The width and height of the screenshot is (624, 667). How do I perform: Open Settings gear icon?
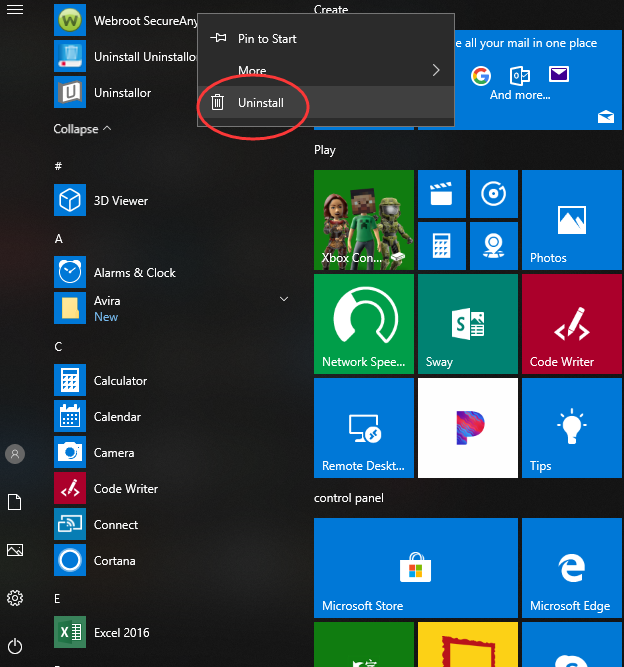pos(15,598)
